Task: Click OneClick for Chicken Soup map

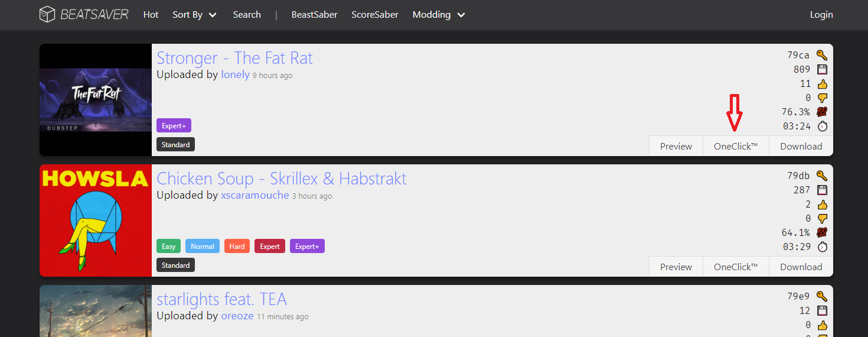Action: click(x=736, y=267)
